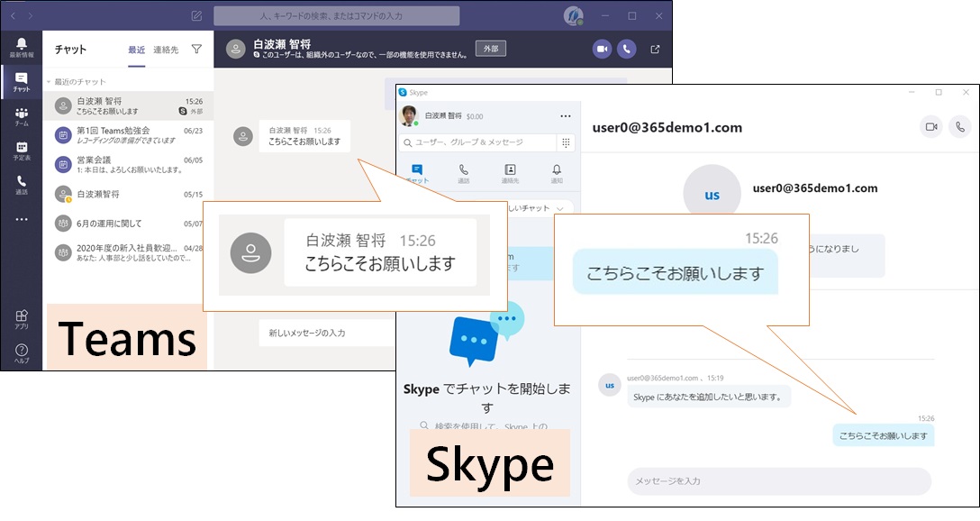Switch to Skype Calls (通話) tab
Image resolution: width=980 pixels, height=521 pixels.
click(463, 174)
